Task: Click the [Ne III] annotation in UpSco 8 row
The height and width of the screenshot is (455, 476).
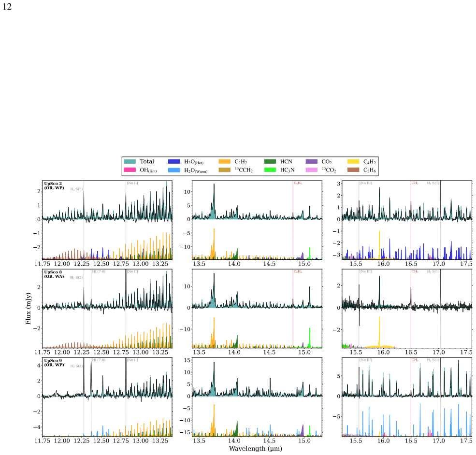Action: [x=366, y=271]
